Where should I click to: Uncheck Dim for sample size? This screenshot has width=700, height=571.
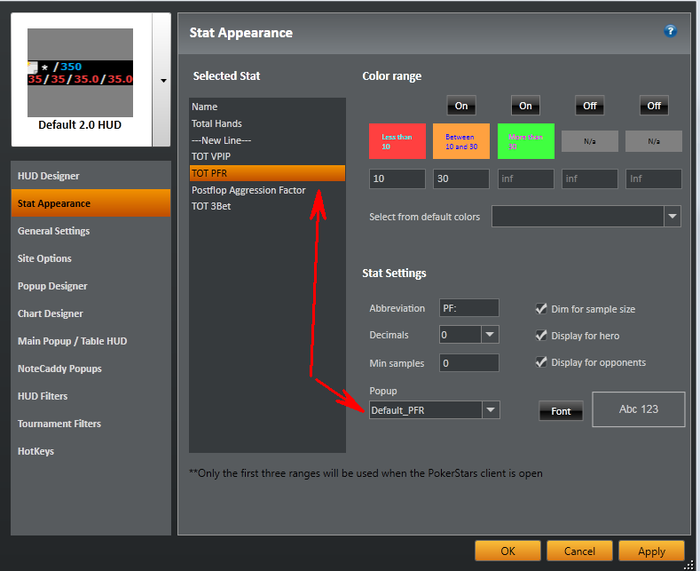[541, 309]
